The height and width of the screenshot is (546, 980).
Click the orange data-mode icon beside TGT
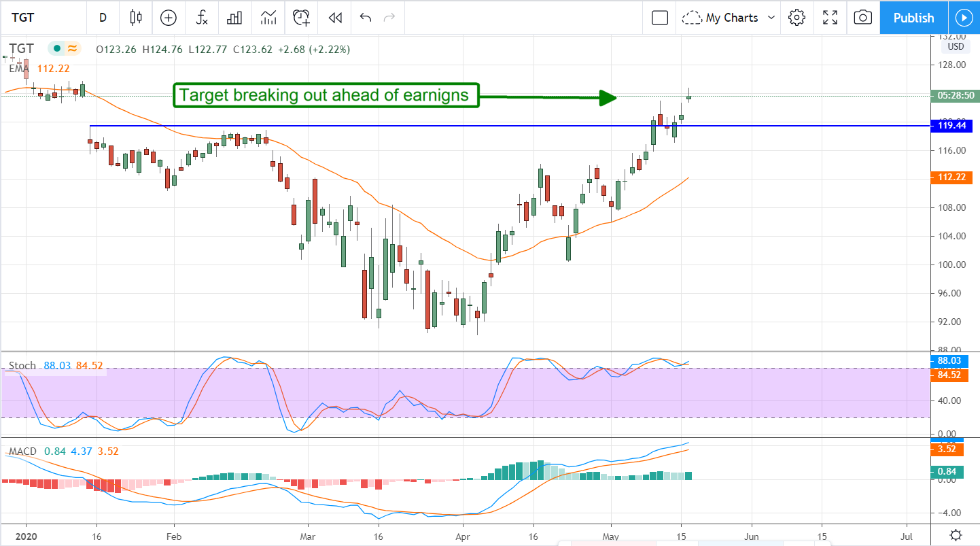tap(72, 48)
